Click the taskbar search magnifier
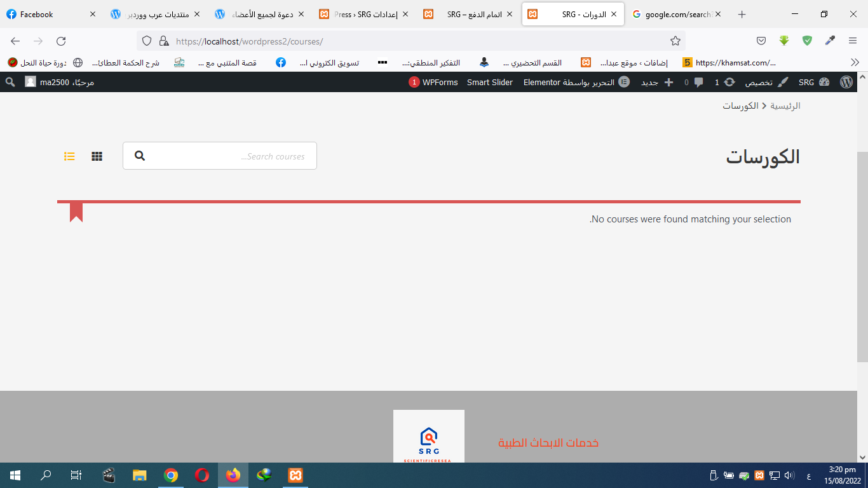The width and height of the screenshot is (868, 488). point(46,475)
